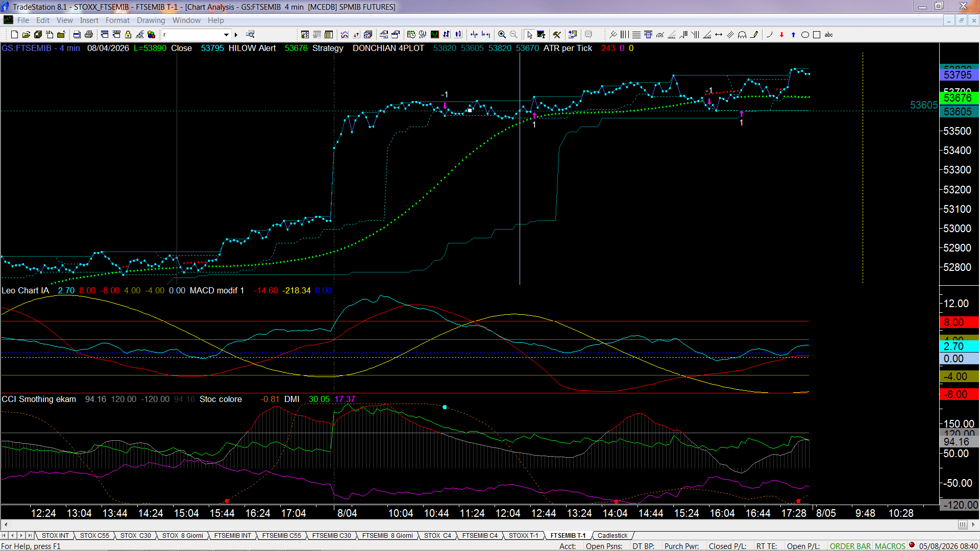This screenshot has height=551, width=980.
Task: Select the red down arrow drawing tool
Action: (x=781, y=35)
